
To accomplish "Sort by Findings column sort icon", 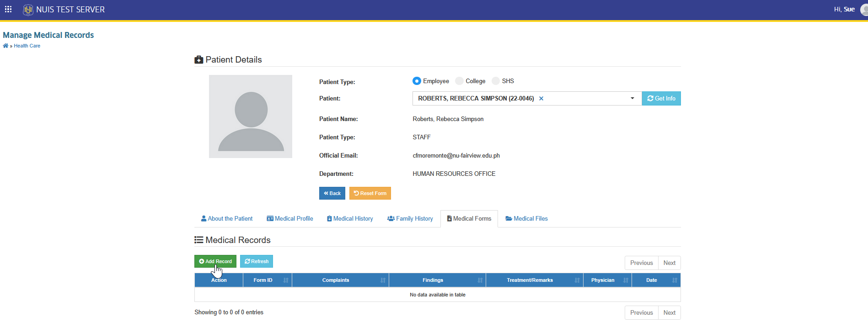I will coord(480,280).
